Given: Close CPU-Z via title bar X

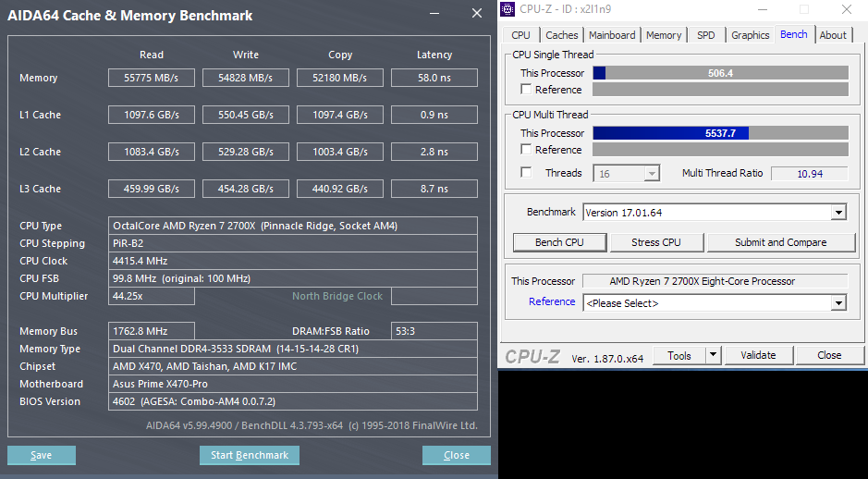Looking at the screenshot, I should (847, 9).
